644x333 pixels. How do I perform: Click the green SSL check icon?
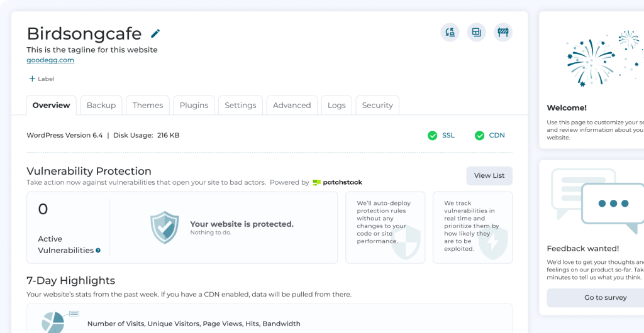432,135
